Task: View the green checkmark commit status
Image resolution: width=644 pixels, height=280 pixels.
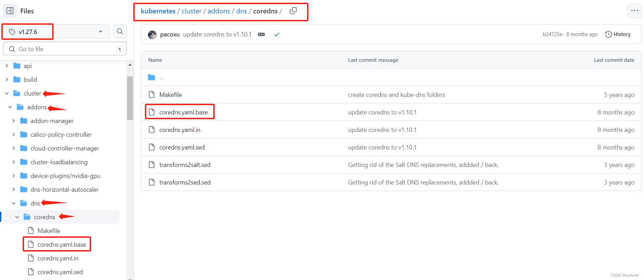Action: (277, 34)
